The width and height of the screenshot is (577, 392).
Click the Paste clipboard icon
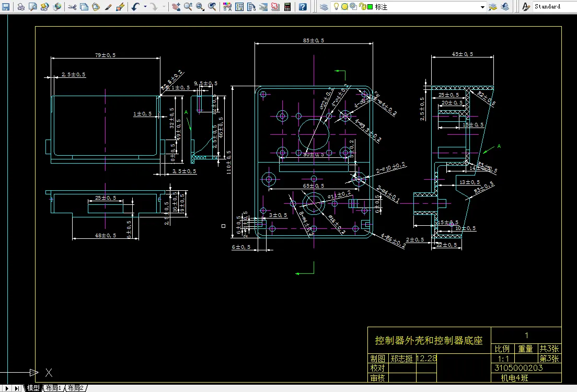pyautogui.click(x=96, y=7)
